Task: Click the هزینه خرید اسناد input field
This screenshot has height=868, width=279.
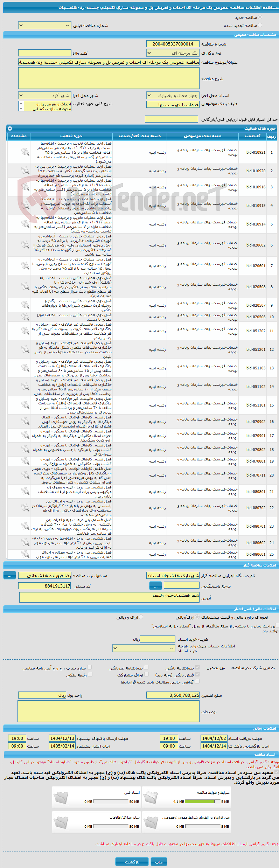Action: point(158,639)
